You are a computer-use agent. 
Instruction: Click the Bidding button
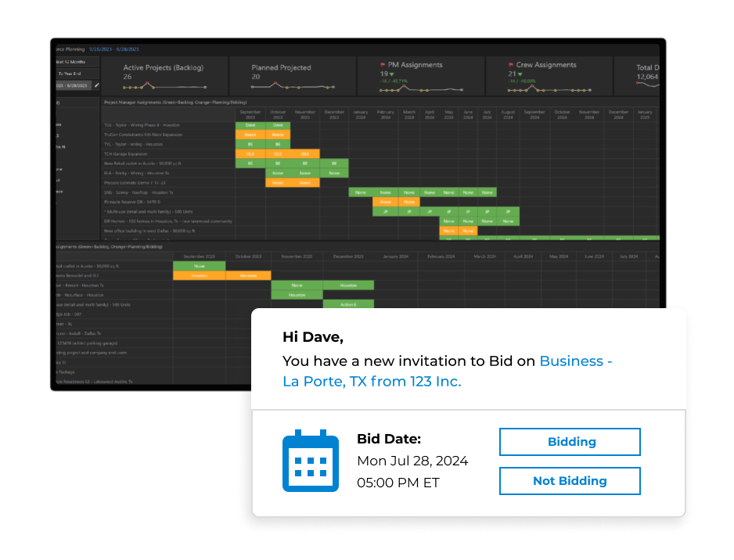tap(570, 442)
